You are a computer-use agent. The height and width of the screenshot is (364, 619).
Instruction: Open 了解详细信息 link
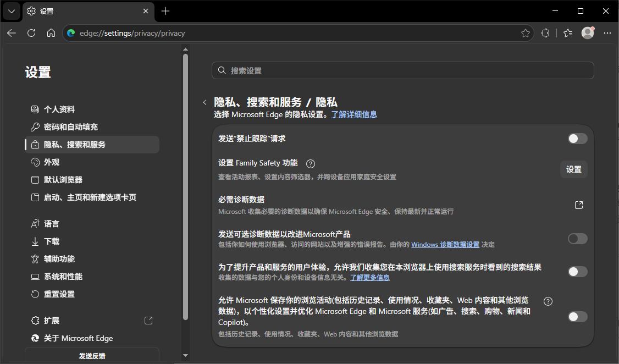[x=354, y=114]
